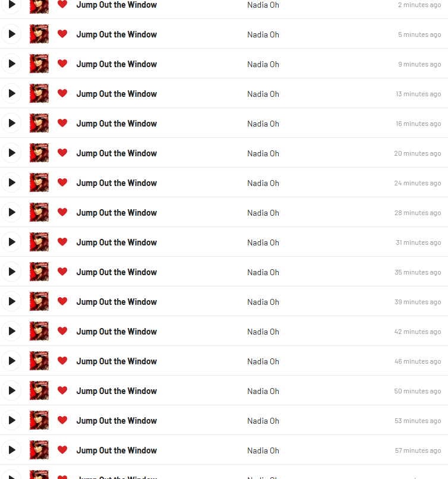
Task: Open Jump Out the Window from 9 minutes ago
Action: pyautogui.click(x=116, y=64)
